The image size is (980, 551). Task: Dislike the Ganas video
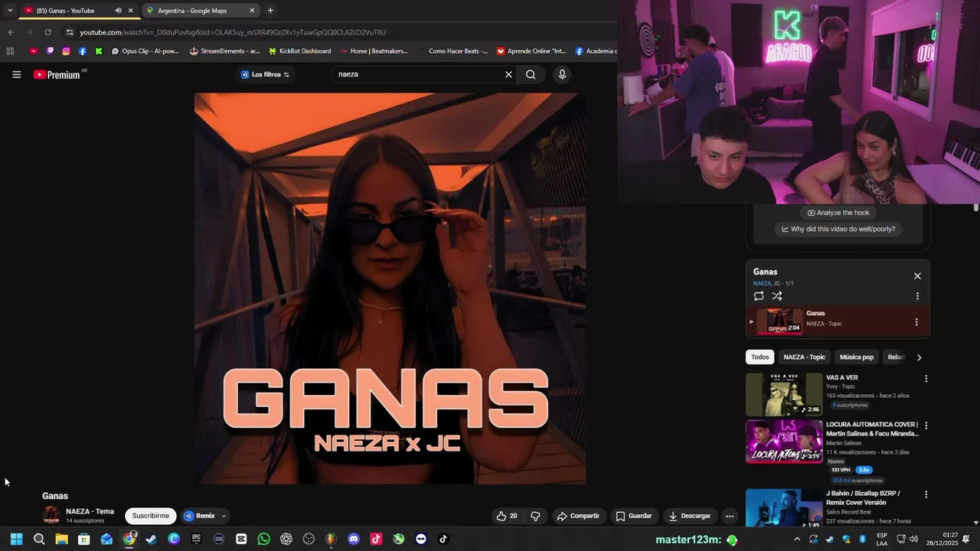(535, 516)
